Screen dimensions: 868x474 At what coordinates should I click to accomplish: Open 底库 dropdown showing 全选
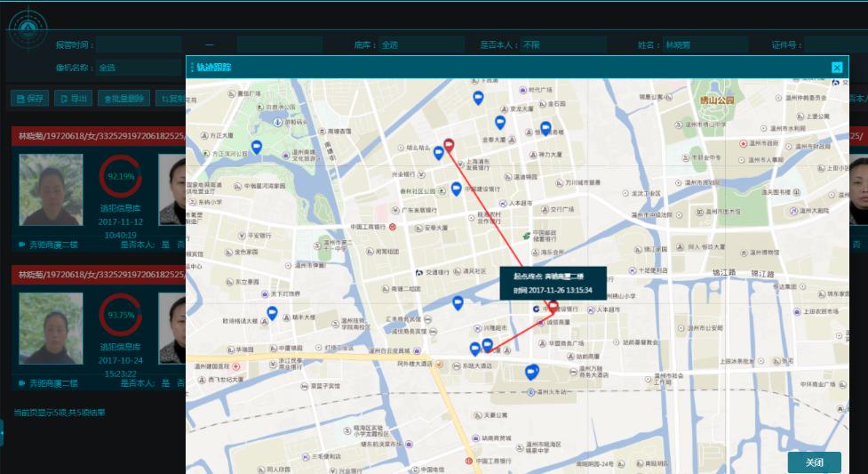421,44
